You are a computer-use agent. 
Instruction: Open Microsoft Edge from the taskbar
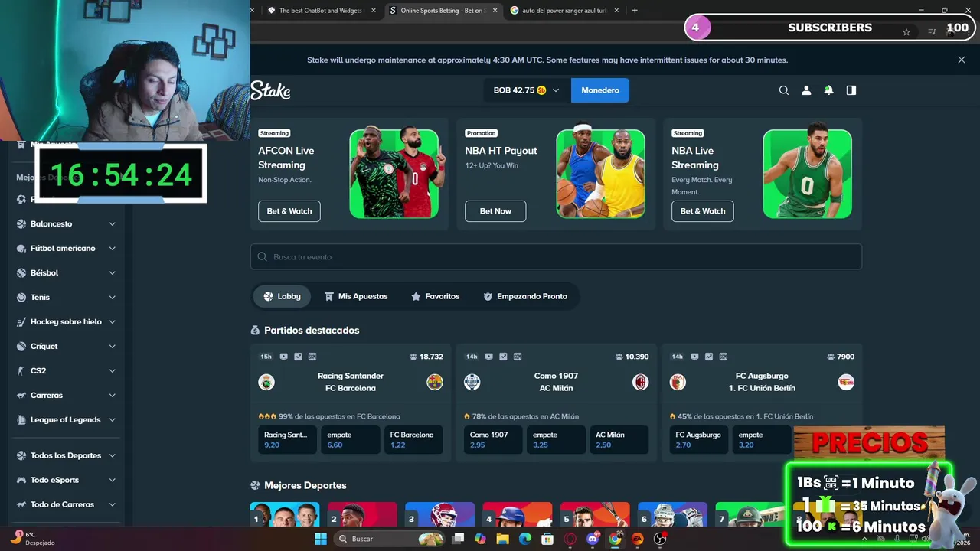point(524,539)
